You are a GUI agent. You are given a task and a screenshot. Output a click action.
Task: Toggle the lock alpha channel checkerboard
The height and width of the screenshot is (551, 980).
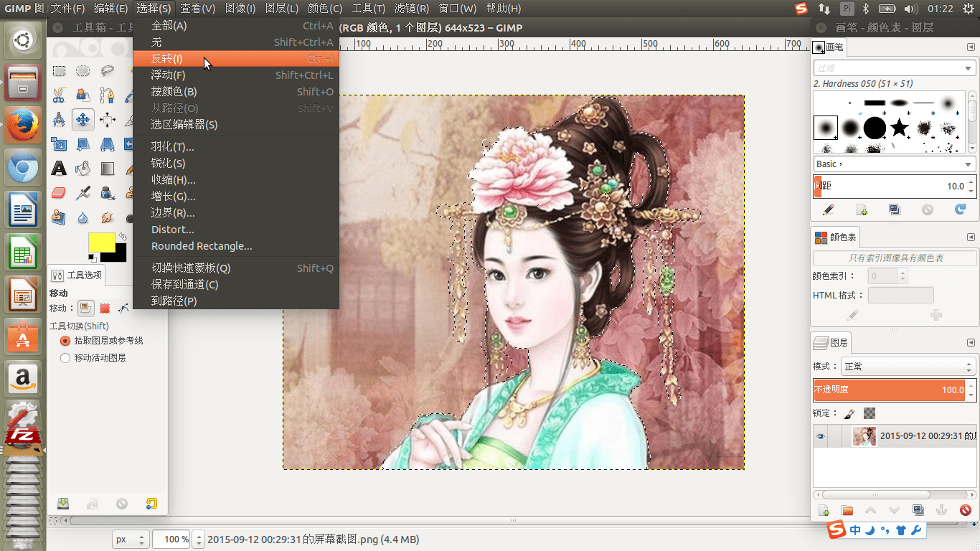pos(870,413)
